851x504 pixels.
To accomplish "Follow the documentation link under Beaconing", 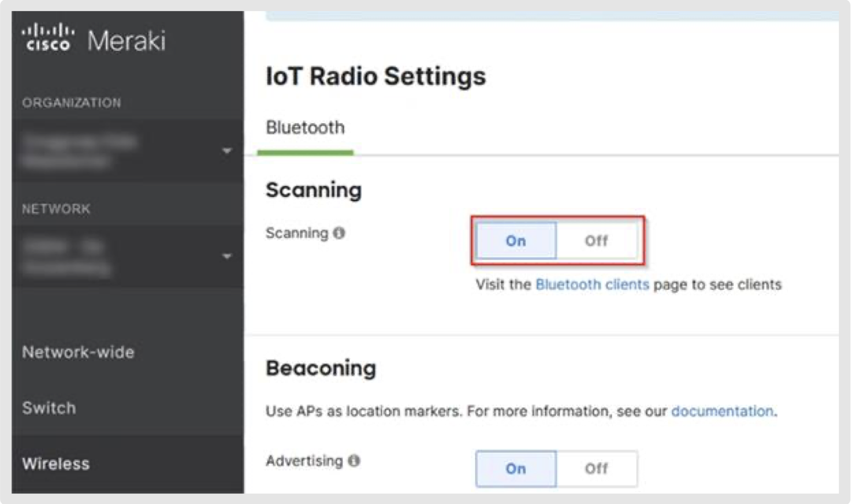I will point(722,411).
